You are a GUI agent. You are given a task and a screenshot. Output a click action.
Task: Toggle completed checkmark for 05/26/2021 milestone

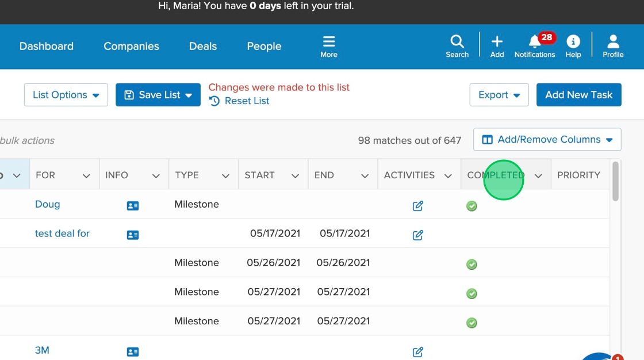[x=471, y=265]
